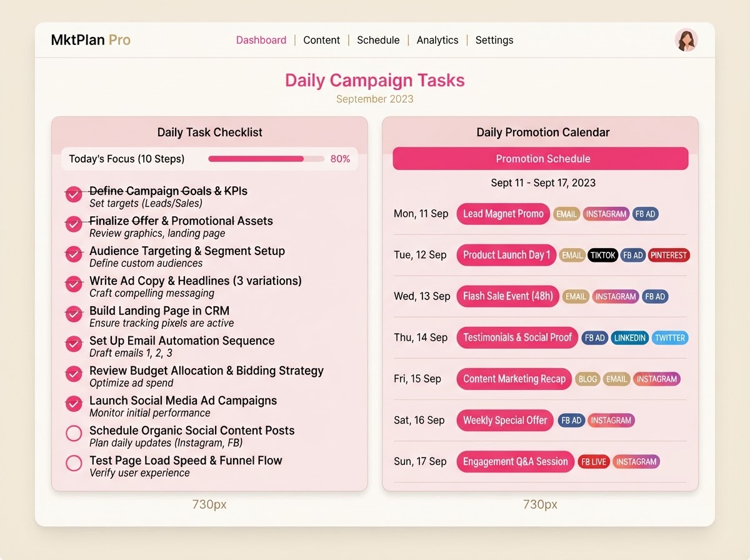Uncheck Build Landing Page in CRM

click(74, 315)
